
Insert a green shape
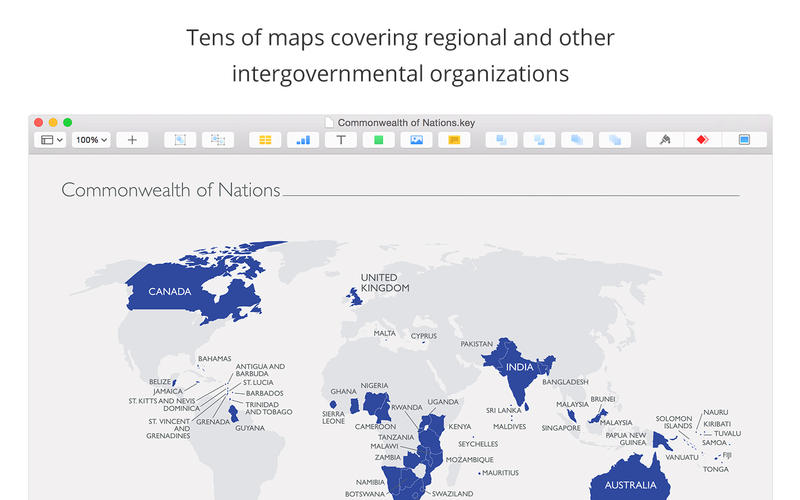[x=378, y=140]
